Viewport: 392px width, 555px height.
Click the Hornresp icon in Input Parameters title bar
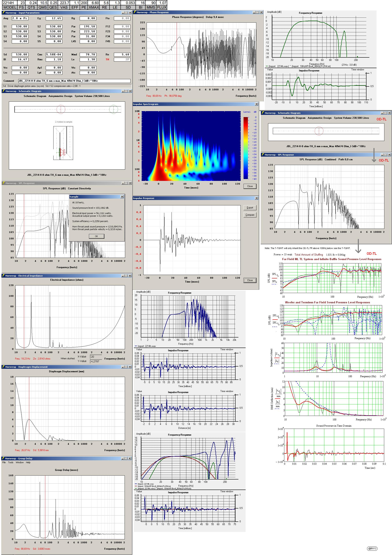4,13
